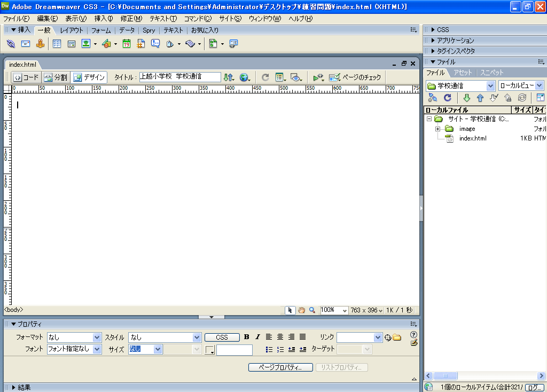Click Preview in Browser globe icon
This screenshot has height=392, width=547.
point(244,77)
